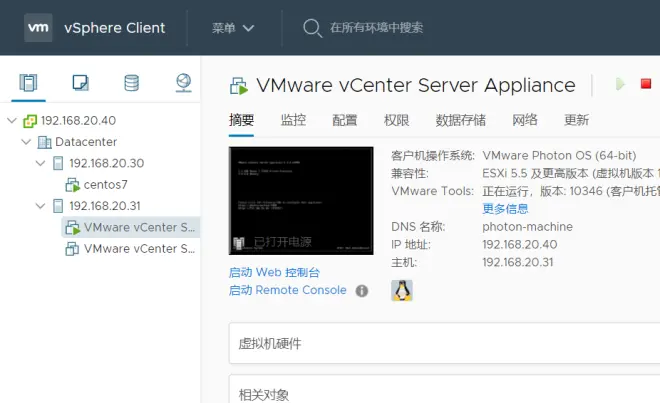Select the last VMware vCenter S... tree entry
The height and width of the screenshot is (403, 660).
tap(139, 249)
